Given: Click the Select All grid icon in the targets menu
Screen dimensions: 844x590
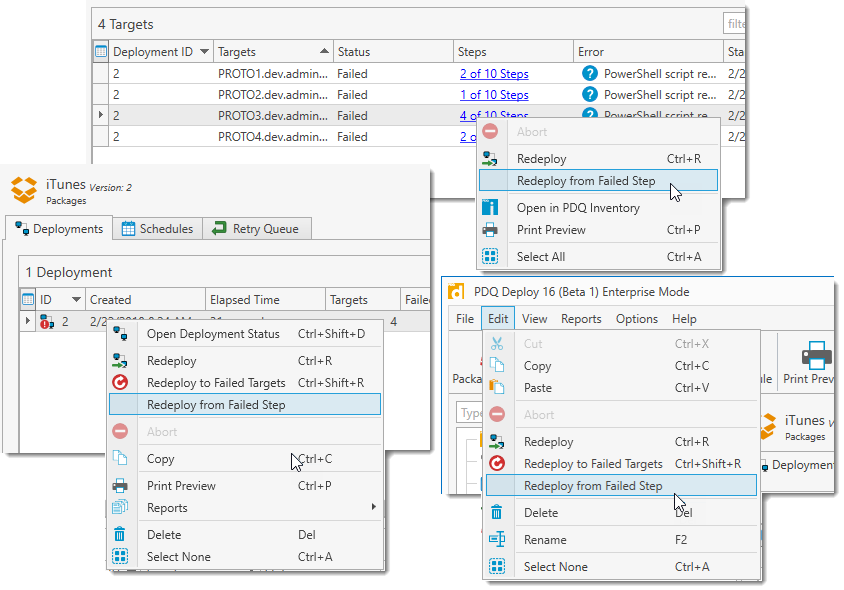Looking at the screenshot, I should click(x=490, y=256).
